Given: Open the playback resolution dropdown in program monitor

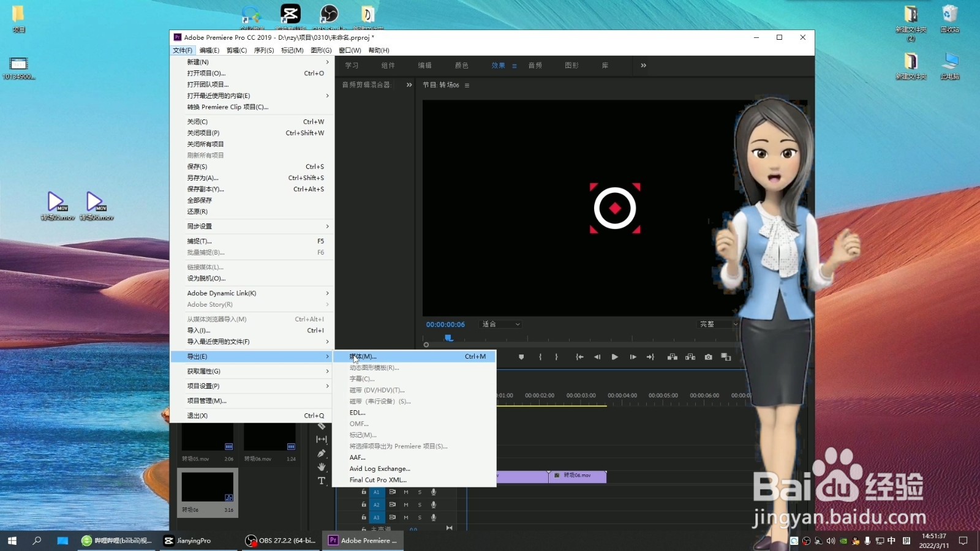Looking at the screenshot, I should [718, 324].
